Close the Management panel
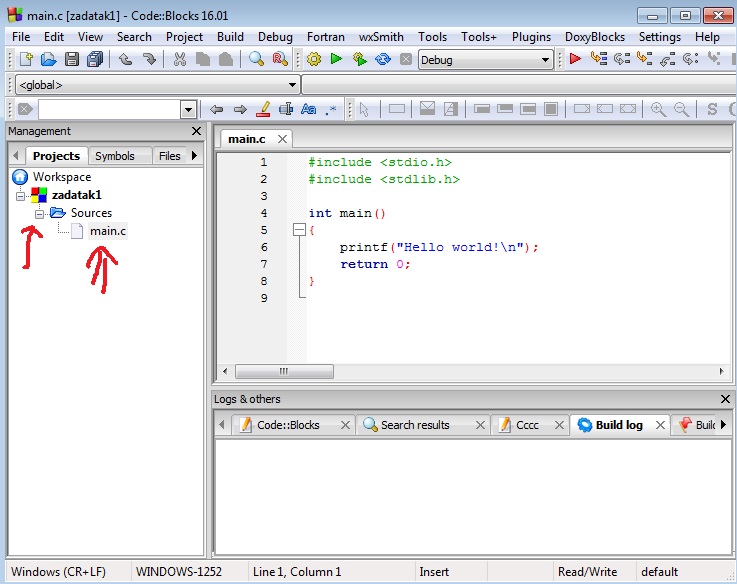Viewport: 737px width, 584px height. coord(196,131)
